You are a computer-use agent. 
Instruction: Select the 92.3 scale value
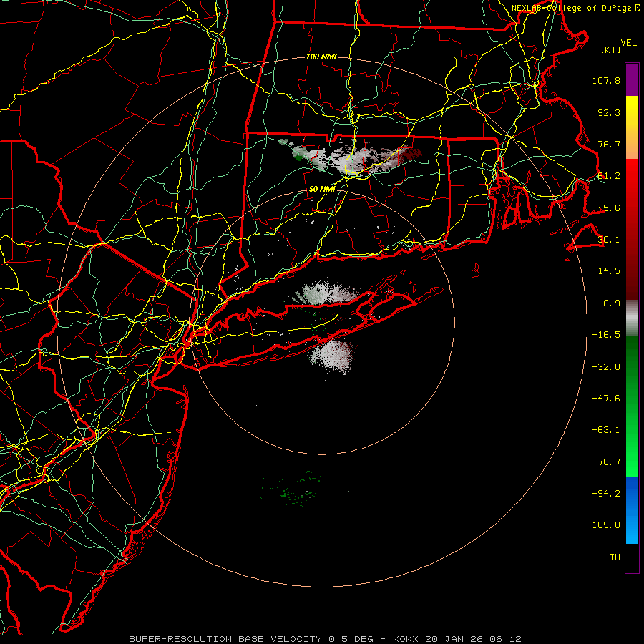609,112
